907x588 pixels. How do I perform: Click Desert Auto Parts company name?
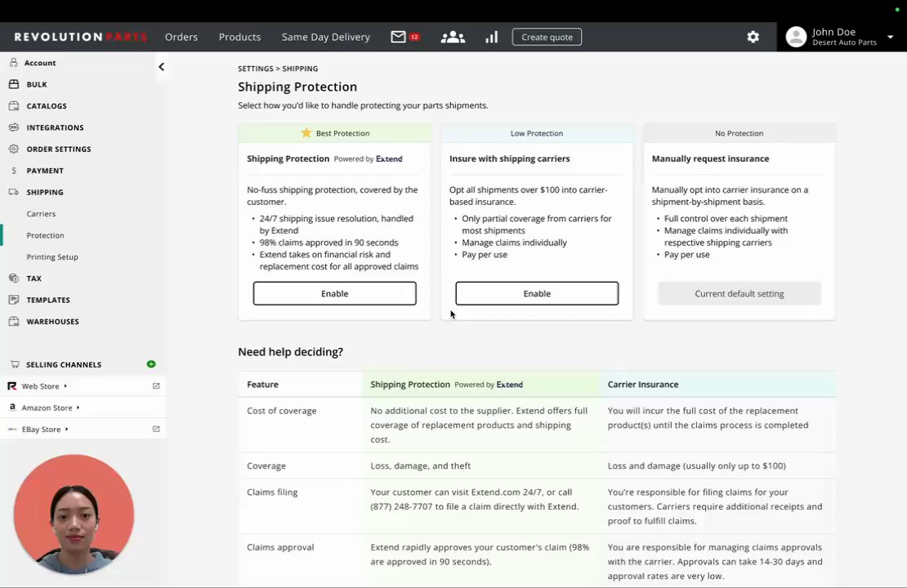point(845,42)
